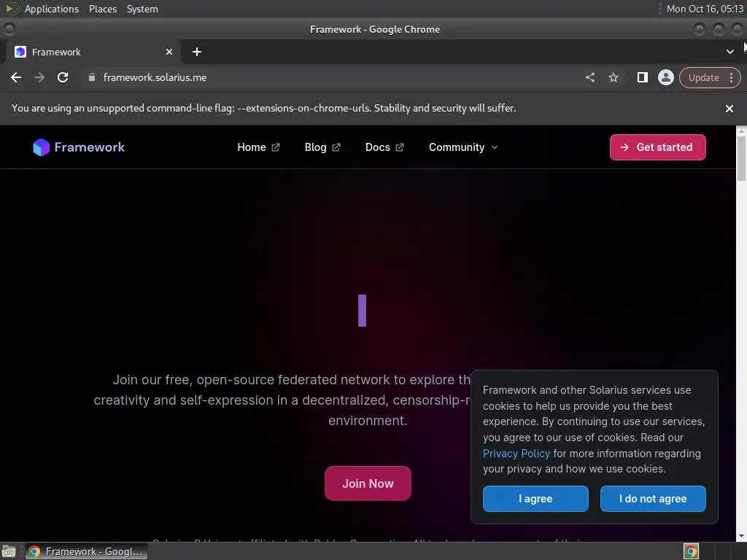
Task: Open the Places menu
Action: point(102,9)
